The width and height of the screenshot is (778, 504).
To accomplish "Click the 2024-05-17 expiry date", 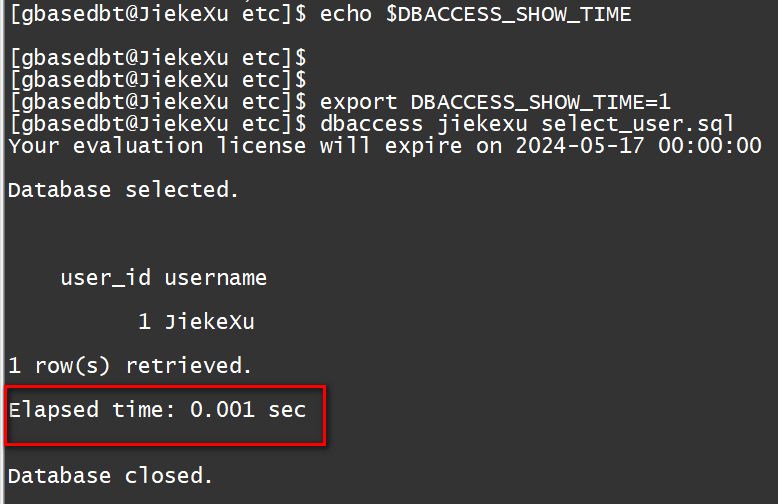I will 580,146.
